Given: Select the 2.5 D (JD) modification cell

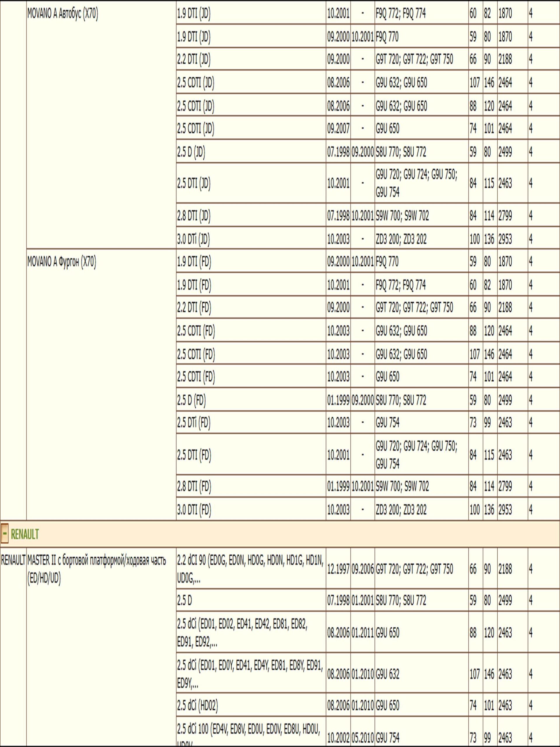Looking at the screenshot, I should [x=191, y=153].
